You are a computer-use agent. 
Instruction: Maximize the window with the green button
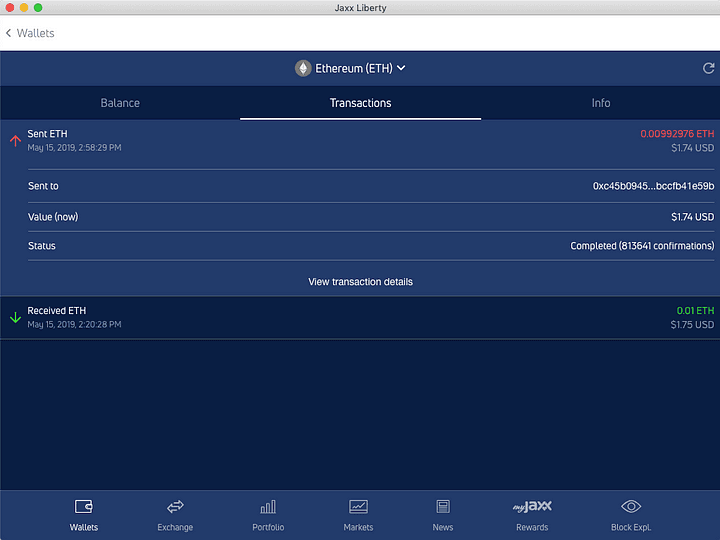coord(38,7)
